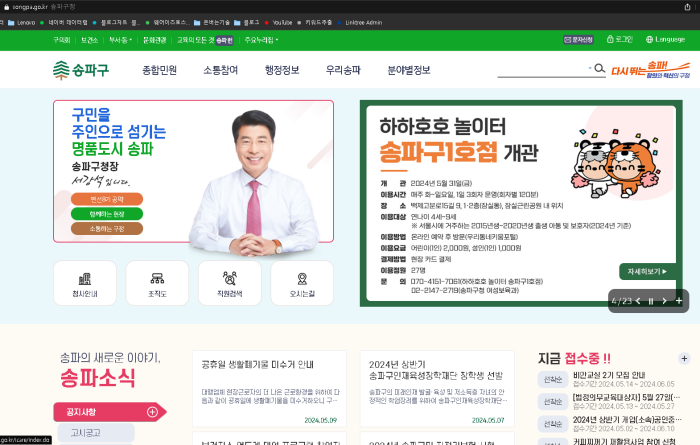Open [법정의무교육대상자] 5월 27일 item
Viewport: 700px width, 445px height.
click(626, 397)
